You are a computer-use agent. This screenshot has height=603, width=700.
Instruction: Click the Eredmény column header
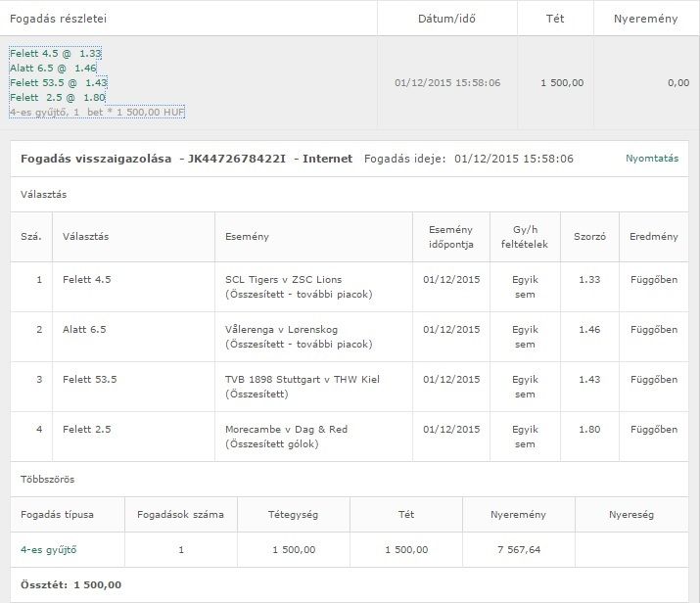pyautogui.click(x=655, y=237)
